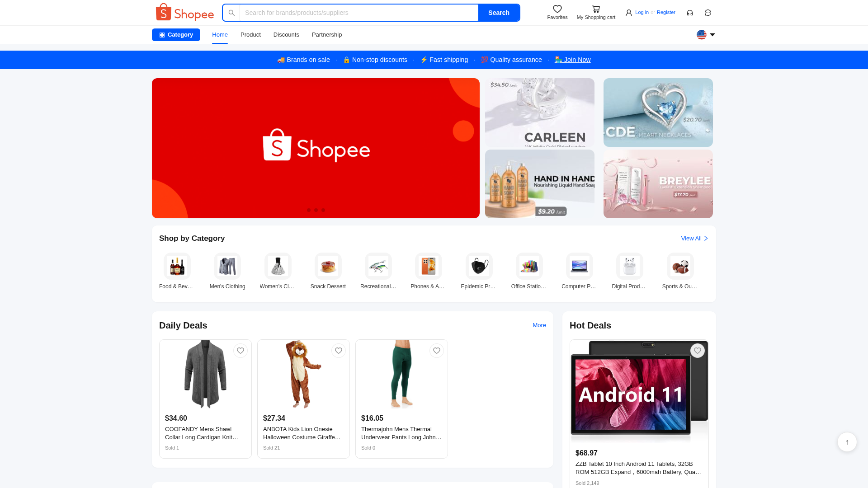868x488 pixels.
Task: Click the $34.60 price on cardigan
Action: 176,418
